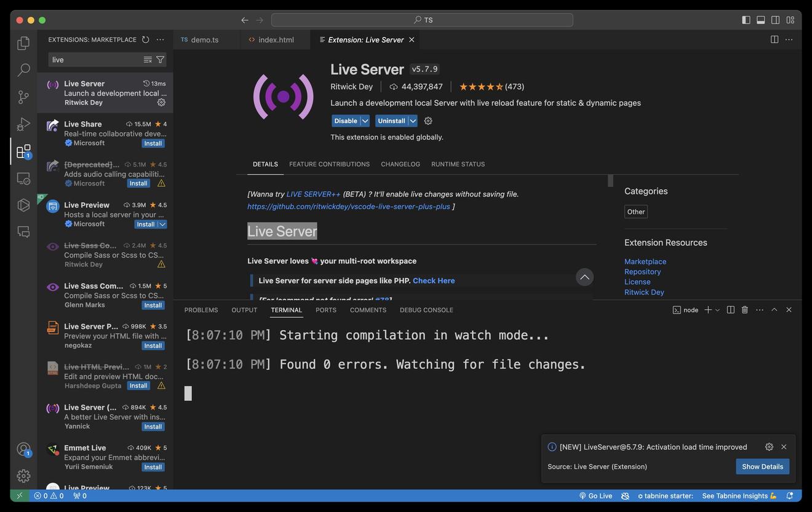Click Show Details in the notification
This screenshot has width=812, height=512.
click(x=762, y=467)
